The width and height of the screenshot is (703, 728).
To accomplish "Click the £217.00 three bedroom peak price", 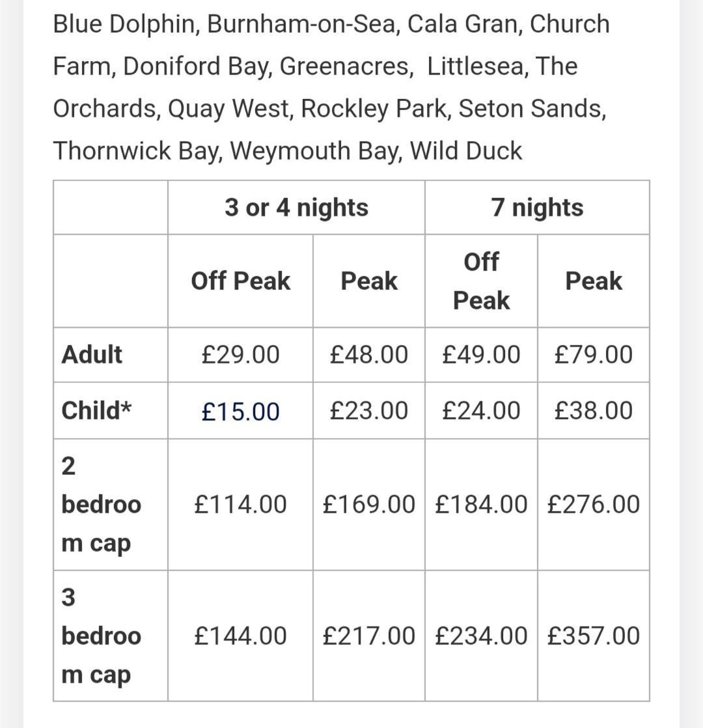I will (369, 636).
